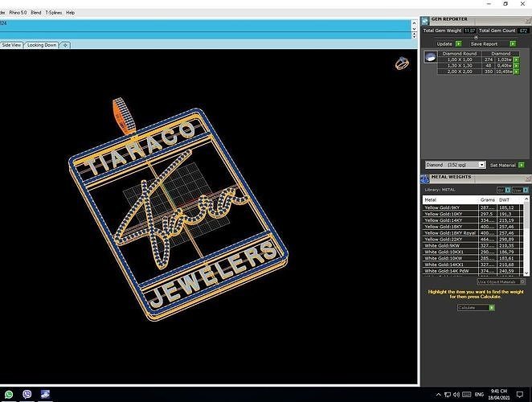Click the Grams column header

click(488, 200)
